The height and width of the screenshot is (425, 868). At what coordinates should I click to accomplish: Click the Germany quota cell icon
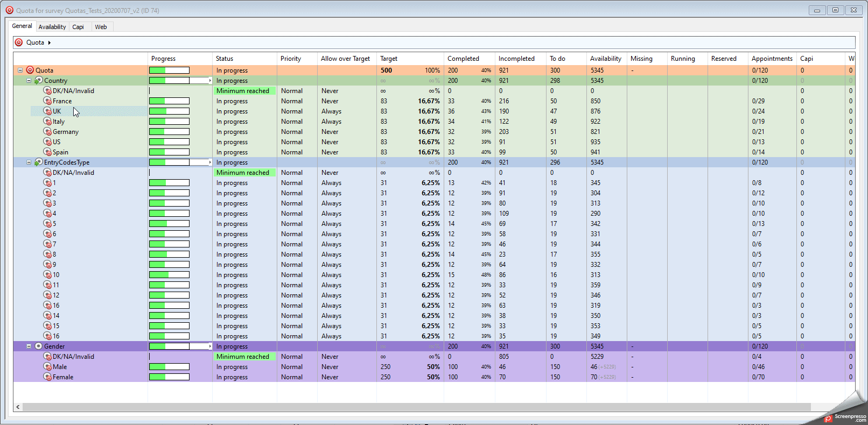47,131
